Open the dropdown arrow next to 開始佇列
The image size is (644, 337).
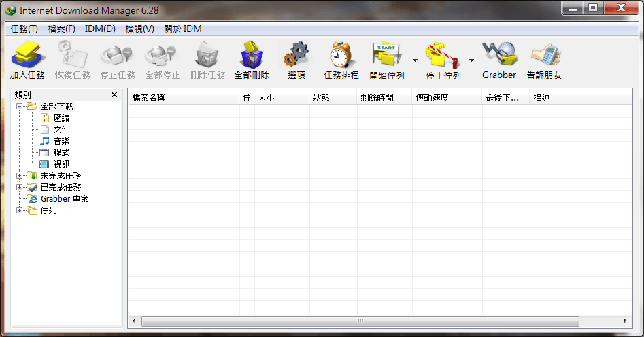tap(416, 60)
